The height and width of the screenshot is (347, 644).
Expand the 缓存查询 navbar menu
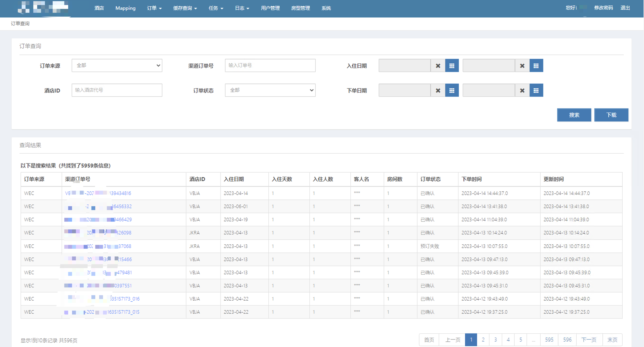pyautogui.click(x=185, y=8)
